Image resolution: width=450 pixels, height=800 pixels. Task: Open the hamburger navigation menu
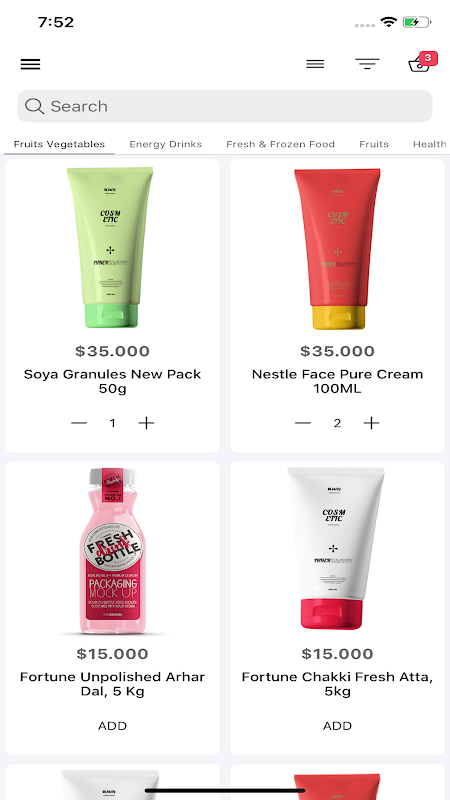30,64
